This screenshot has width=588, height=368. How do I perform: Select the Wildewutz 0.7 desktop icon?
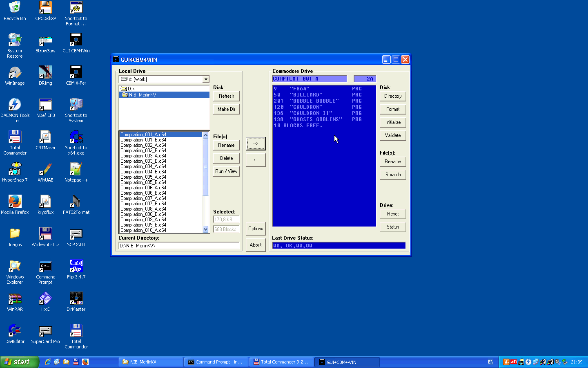coord(45,237)
